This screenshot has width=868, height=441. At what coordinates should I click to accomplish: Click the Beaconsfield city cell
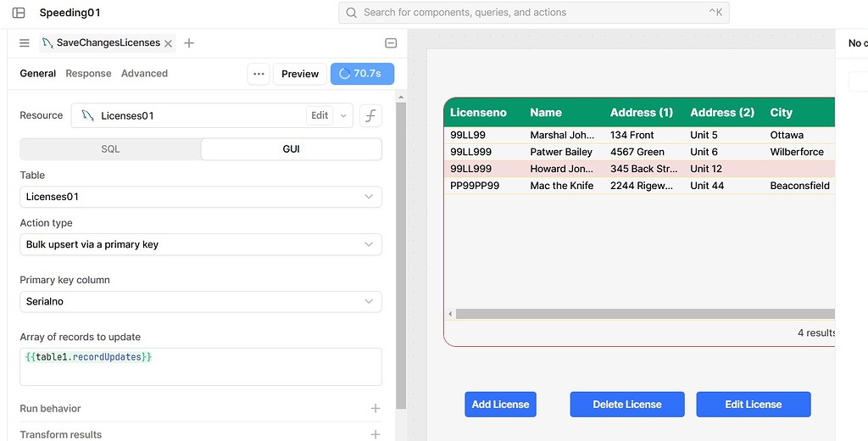coord(800,186)
